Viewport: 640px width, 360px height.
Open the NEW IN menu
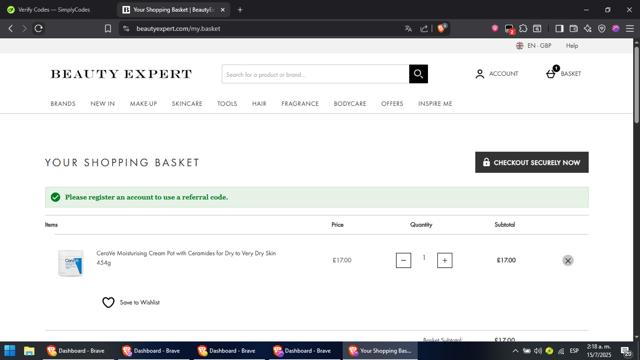102,104
